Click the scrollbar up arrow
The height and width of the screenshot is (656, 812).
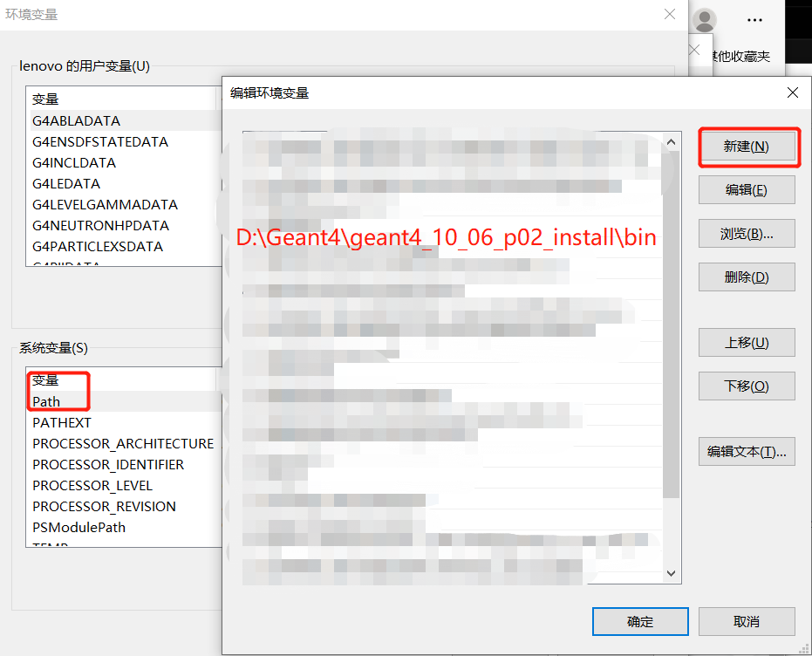[x=670, y=140]
